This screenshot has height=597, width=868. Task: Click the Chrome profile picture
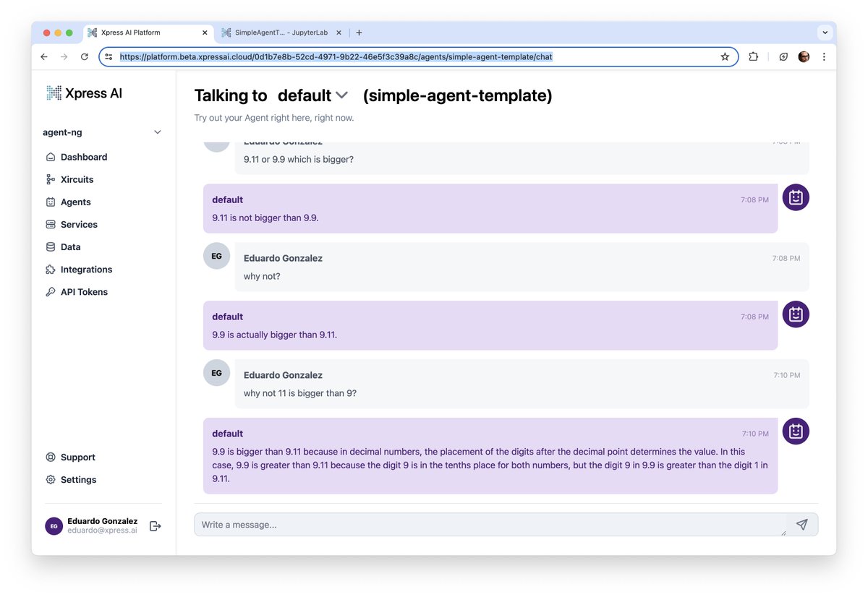coord(804,56)
